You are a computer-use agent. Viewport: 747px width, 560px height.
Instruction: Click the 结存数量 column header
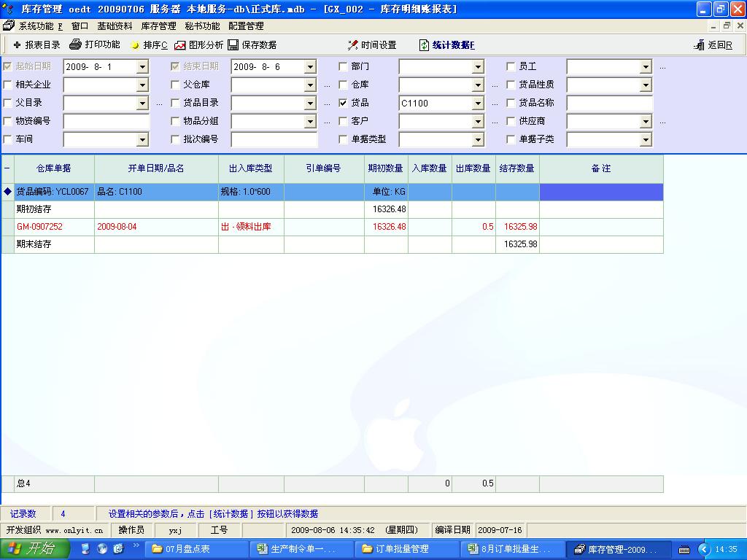tap(517, 168)
